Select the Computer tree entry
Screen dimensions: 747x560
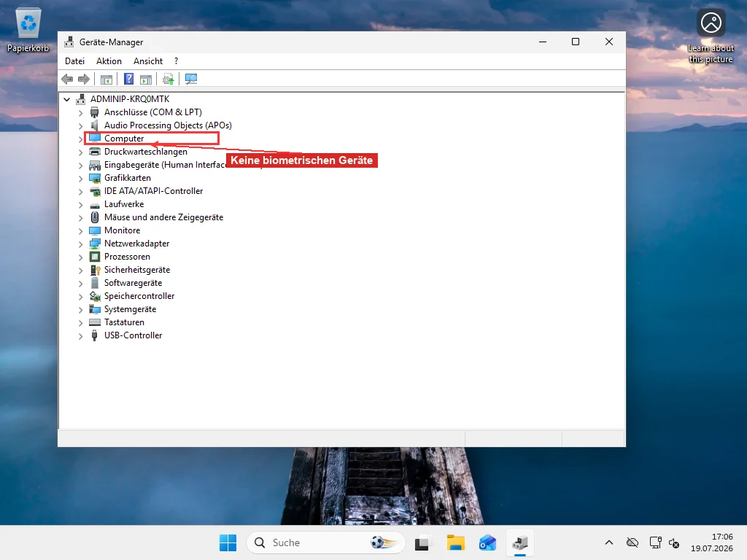[124, 139]
